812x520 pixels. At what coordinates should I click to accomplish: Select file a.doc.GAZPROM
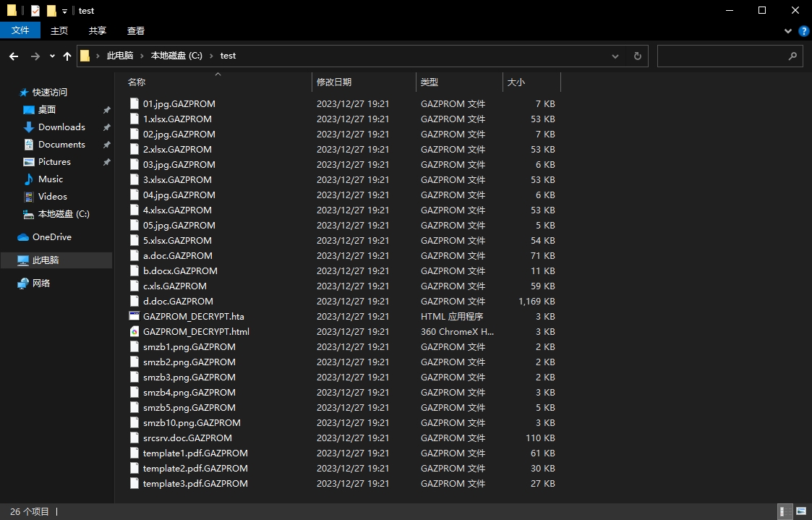pyautogui.click(x=178, y=255)
